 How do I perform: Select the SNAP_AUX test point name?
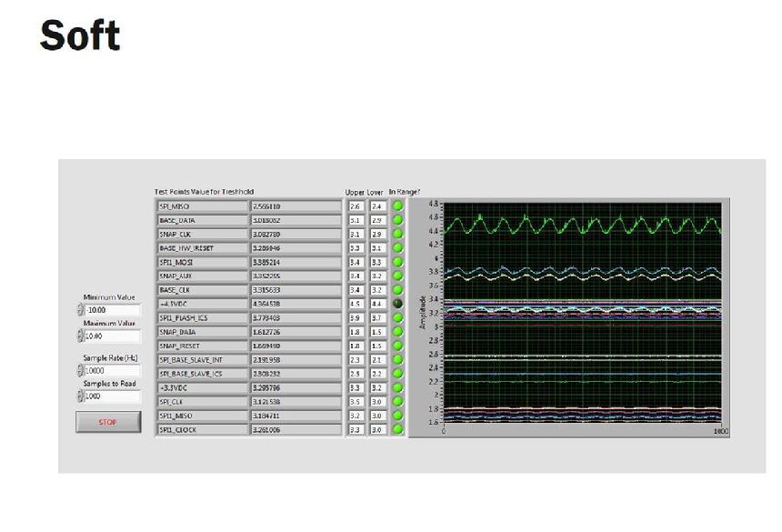202,276
